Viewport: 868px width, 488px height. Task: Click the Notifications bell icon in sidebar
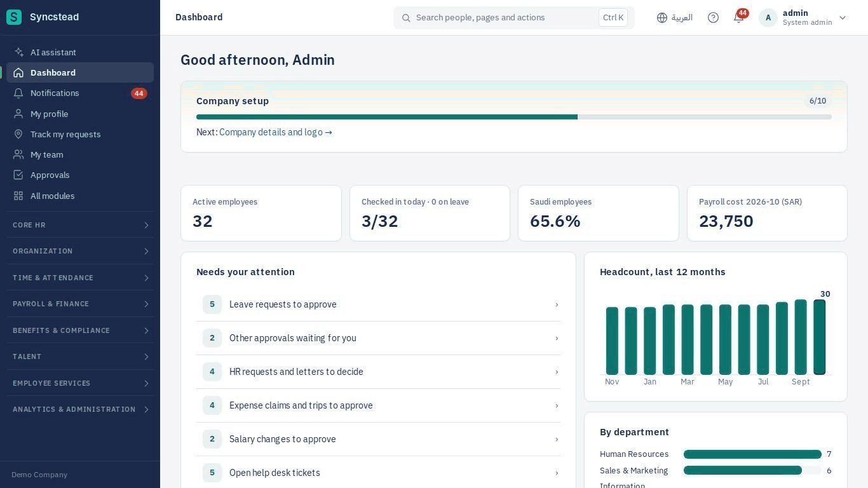[x=18, y=93]
